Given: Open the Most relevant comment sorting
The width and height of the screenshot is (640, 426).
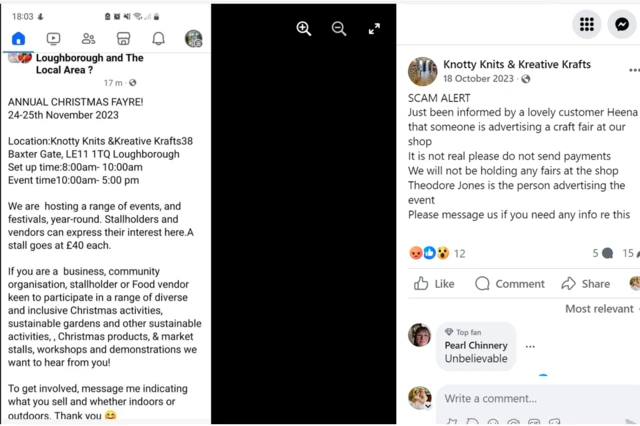Looking at the screenshot, I should (x=602, y=309).
